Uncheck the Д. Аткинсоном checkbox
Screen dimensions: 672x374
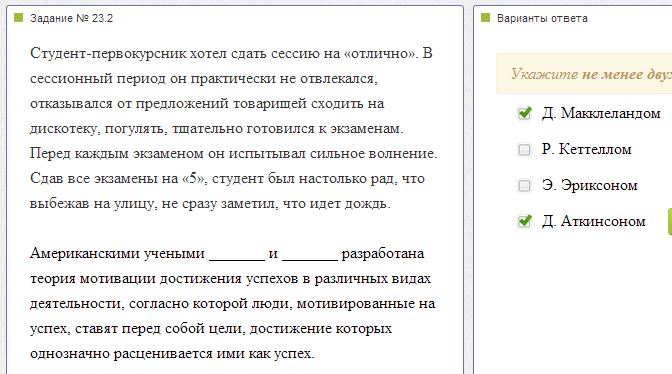(x=524, y=221)
